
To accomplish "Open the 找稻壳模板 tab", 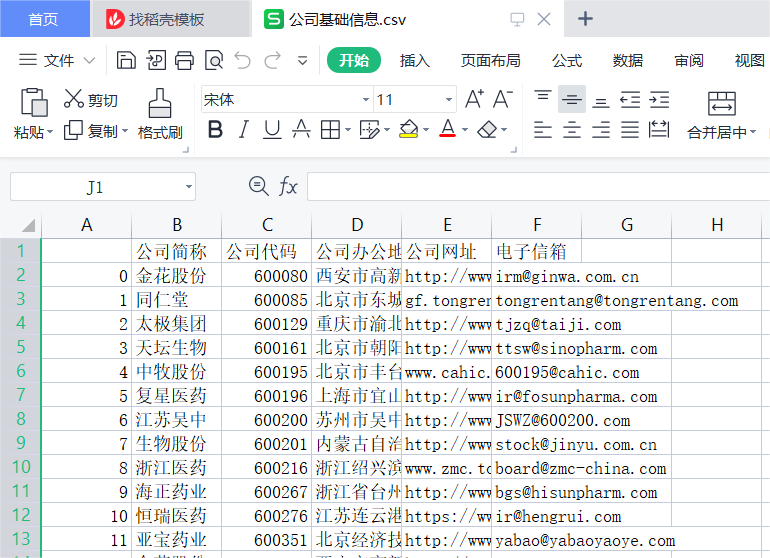I will tap(170, 19).
